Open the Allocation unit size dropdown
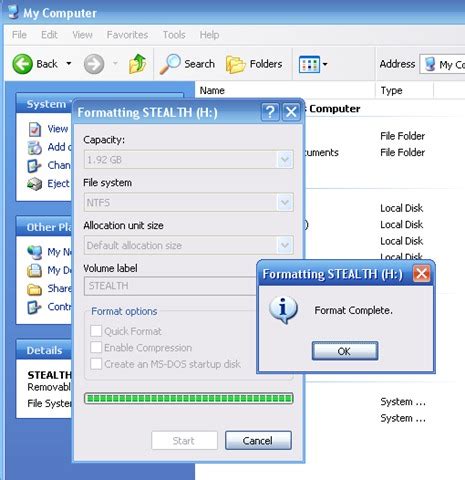 [285, 245]
